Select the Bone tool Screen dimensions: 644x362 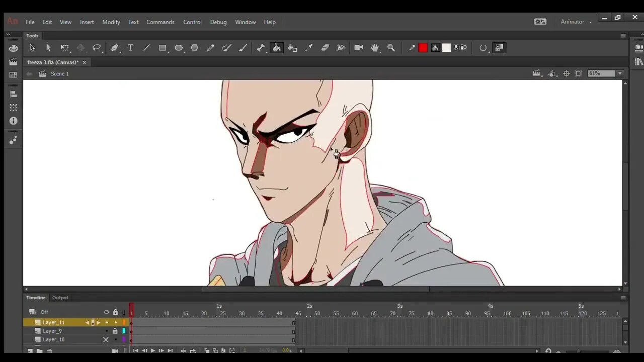point(261,48)
